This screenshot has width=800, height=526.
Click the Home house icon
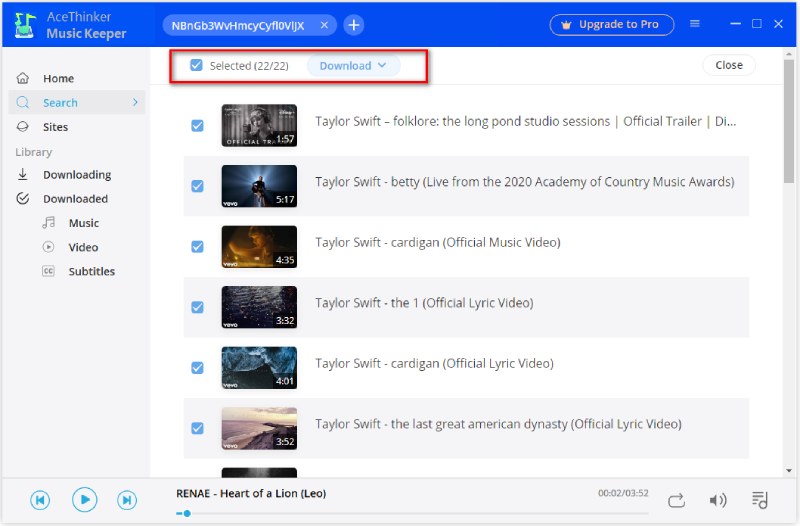pyautogui.click(x=23, y=78)
